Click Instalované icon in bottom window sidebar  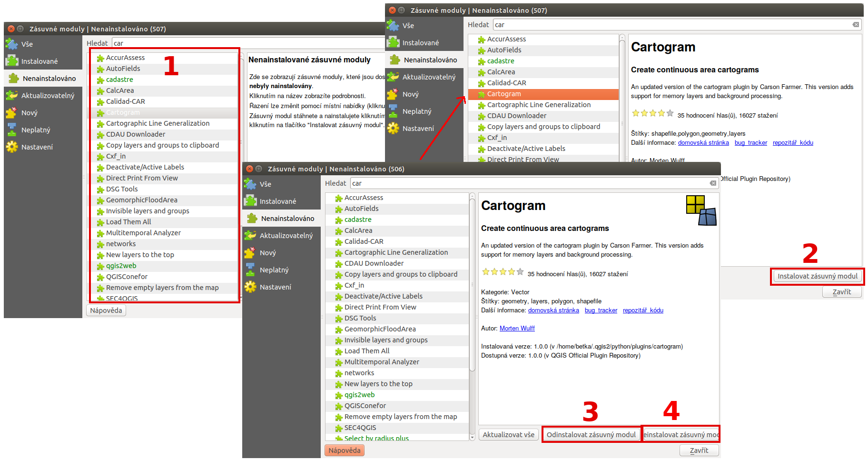(250, 201)
